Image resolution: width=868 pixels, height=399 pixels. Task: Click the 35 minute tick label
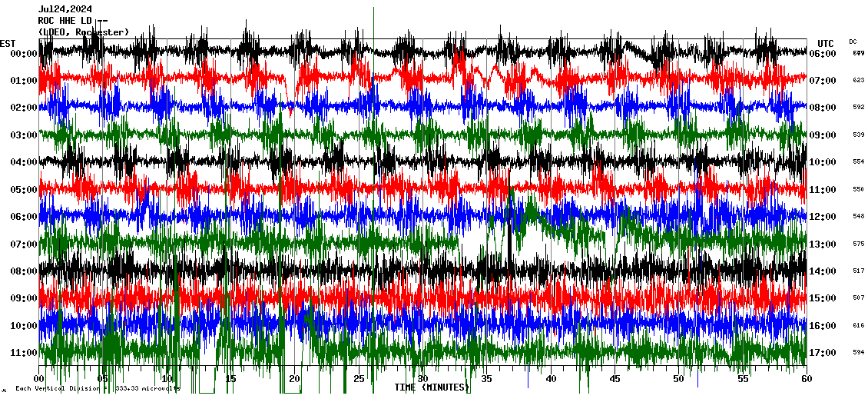click(x=487, y=379)
